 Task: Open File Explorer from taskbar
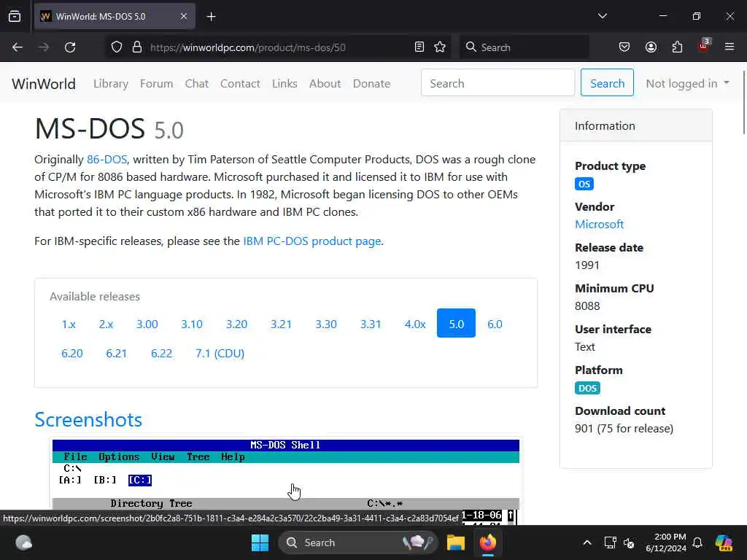(455, 542)
